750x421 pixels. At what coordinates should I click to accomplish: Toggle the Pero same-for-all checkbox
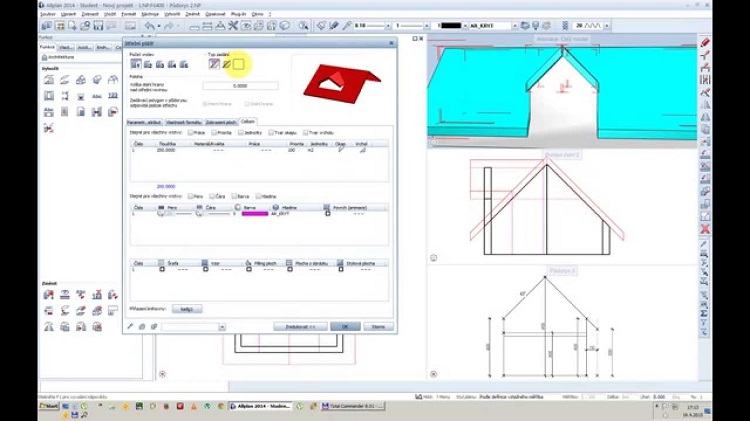[190, 196]
